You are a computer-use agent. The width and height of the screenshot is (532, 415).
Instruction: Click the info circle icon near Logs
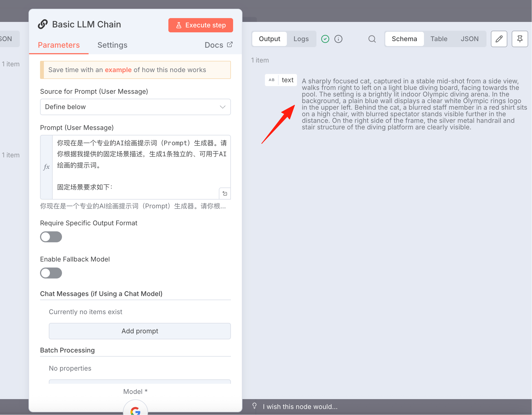338,39
